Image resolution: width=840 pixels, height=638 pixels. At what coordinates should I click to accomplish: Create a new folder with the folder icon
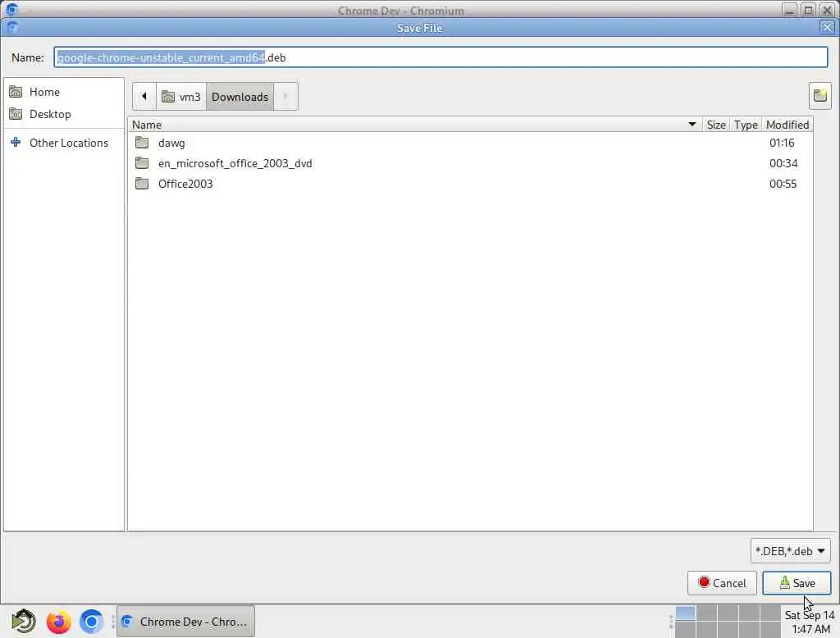point(819,97)
